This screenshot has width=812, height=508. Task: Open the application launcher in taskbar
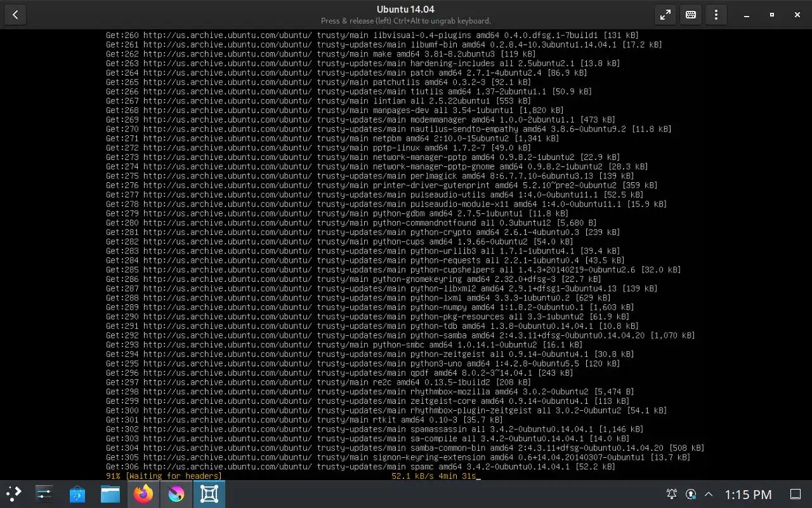point(14,494)
